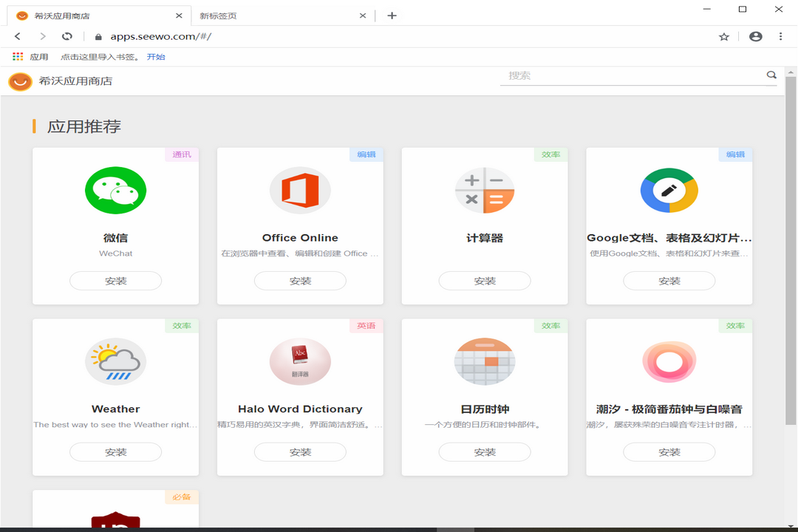Click the Weather app icon

tap(115, 361)
